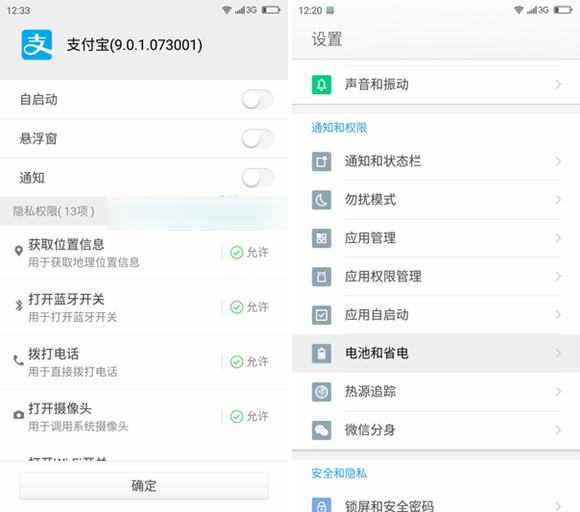
Task: Tap battery status icon on settings screen
Action: tap(563, 10)
